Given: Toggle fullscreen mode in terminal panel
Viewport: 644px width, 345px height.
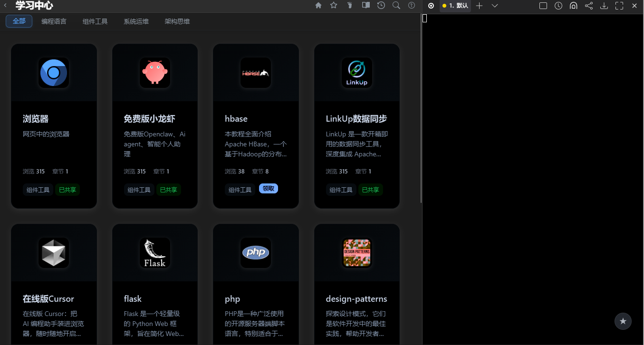Looking at the screenshot, I should (619, 6).
